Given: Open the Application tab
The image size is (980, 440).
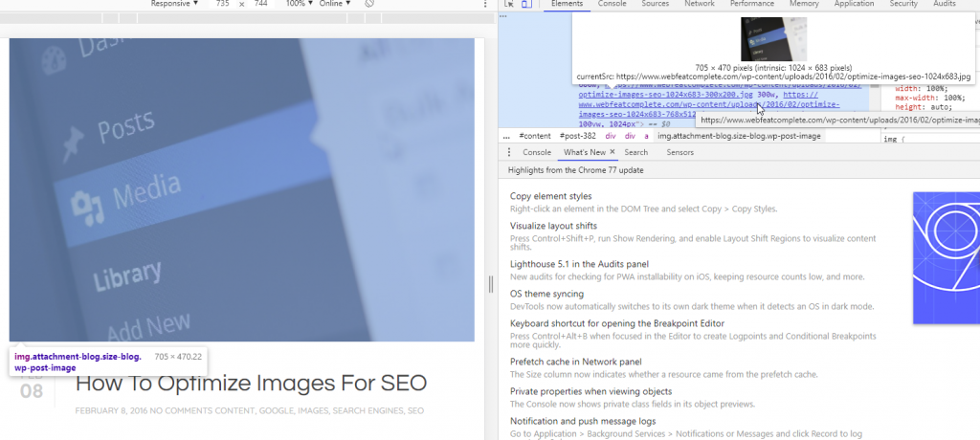Looking at the screenshot, I should coord(854,4).
